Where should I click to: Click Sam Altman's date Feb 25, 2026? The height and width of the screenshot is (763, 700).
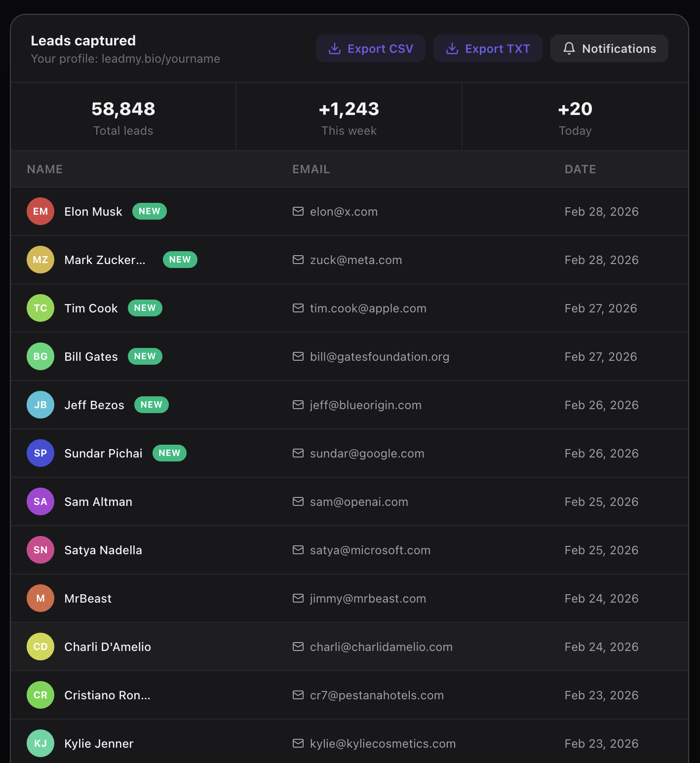click(x=602, y=502)
